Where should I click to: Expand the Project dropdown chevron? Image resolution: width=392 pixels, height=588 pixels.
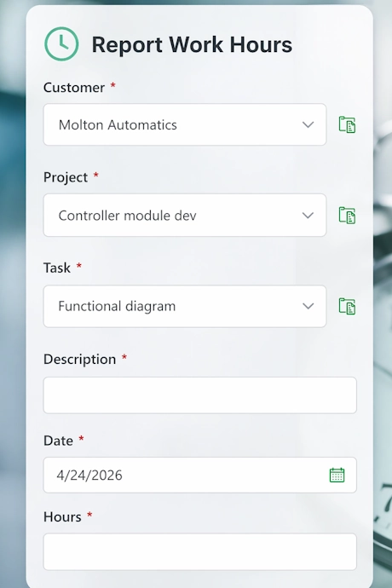click(x=308, y=216)
